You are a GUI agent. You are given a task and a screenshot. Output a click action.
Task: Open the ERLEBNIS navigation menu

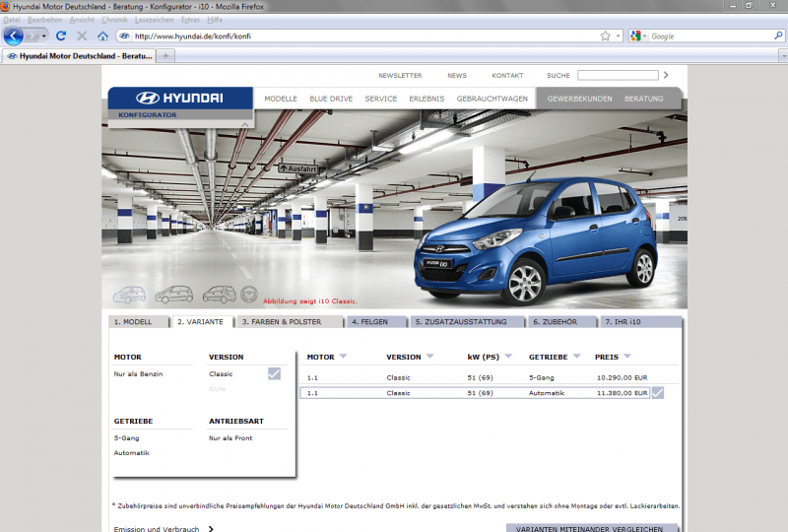click(x=427, y=99)
